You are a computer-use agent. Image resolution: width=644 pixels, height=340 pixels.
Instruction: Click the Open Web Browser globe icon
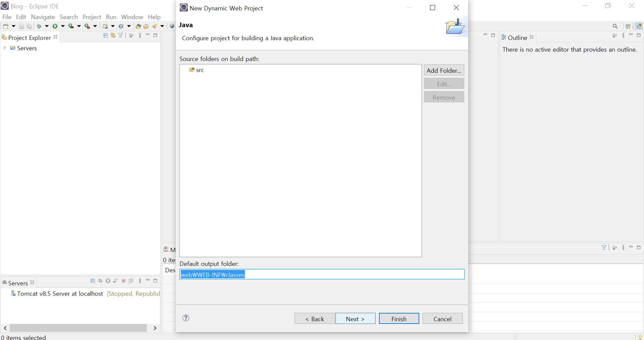tap(172, 26)
